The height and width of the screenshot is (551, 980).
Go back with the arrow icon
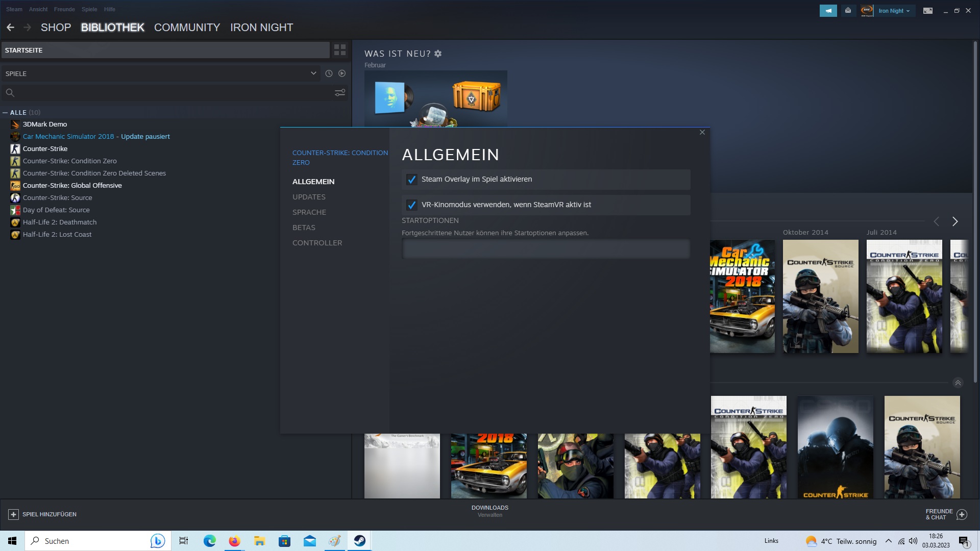pos(10,28)
